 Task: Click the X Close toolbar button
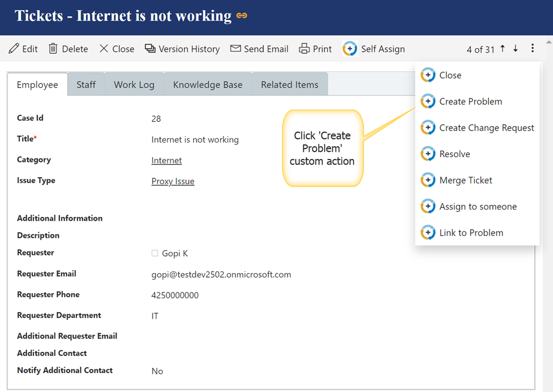click(x=116, y=49)
